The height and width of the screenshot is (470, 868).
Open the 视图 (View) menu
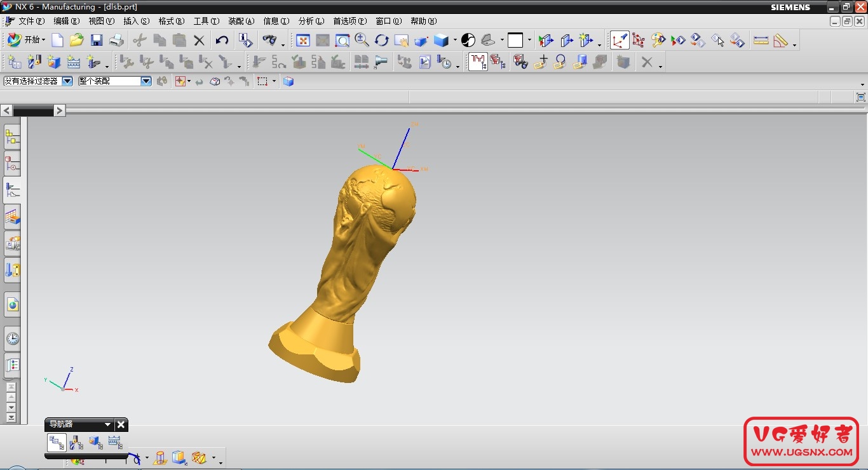coord(102,21)
